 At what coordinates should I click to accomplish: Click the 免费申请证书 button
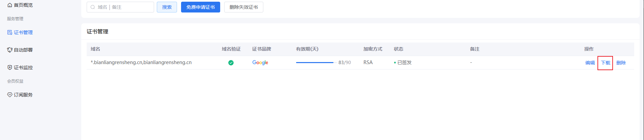coord(200,7)
